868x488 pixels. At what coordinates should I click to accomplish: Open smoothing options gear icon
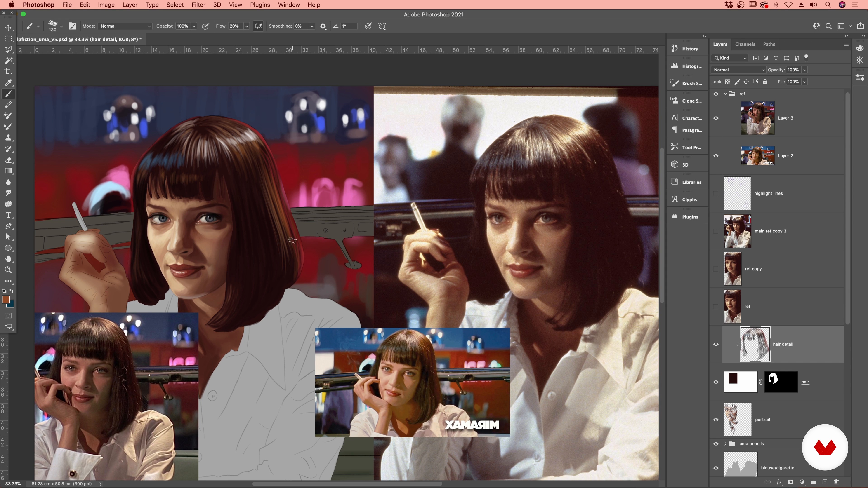[x=323, y=26]
